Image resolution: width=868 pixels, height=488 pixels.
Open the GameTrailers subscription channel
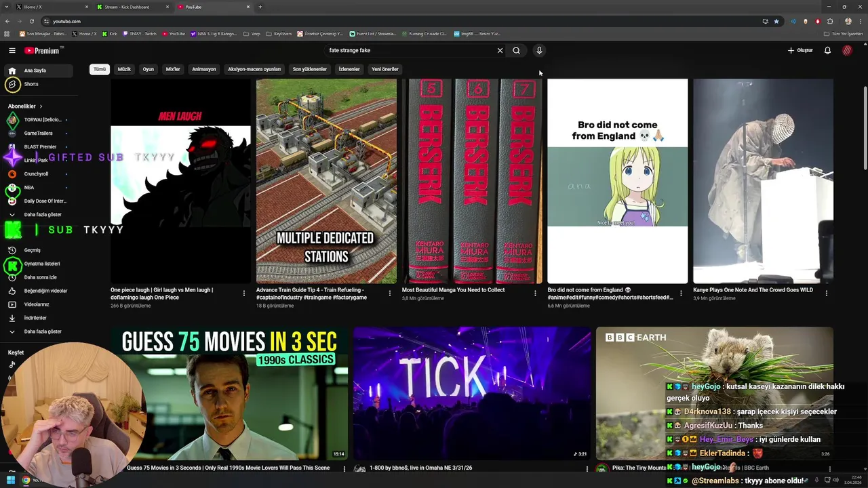(39, 133)
